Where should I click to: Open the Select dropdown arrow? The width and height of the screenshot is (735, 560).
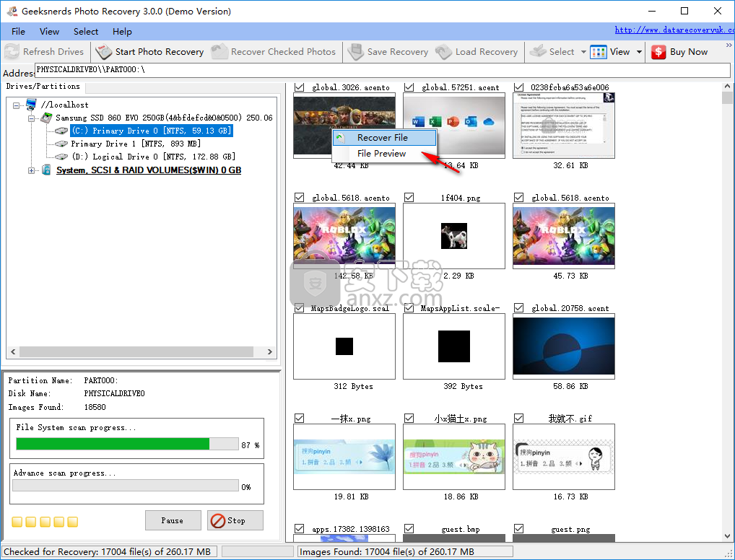pyautogui.click(x=583, y=52)
